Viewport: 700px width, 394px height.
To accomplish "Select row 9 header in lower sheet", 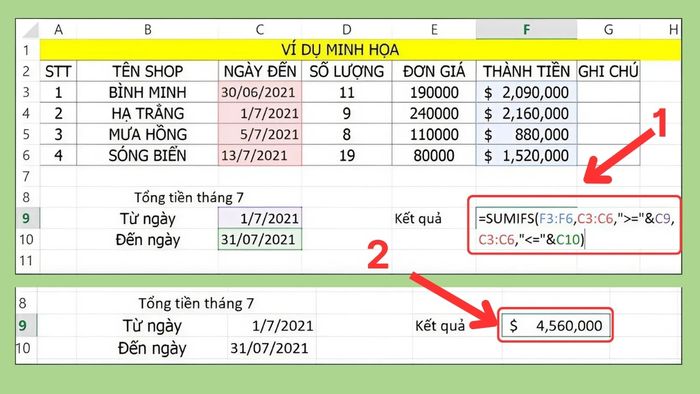I will (x=26, y=326).
